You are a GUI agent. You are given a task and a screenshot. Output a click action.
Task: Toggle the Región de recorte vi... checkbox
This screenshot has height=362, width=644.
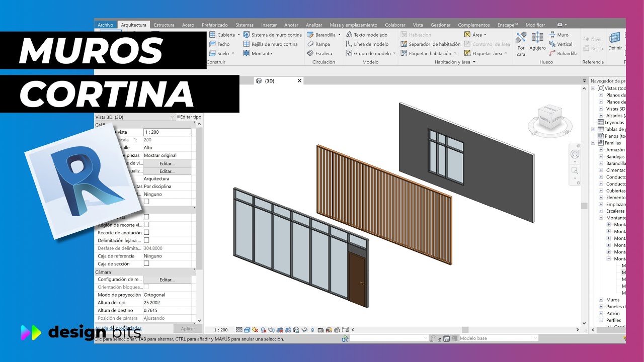point(146,225)
